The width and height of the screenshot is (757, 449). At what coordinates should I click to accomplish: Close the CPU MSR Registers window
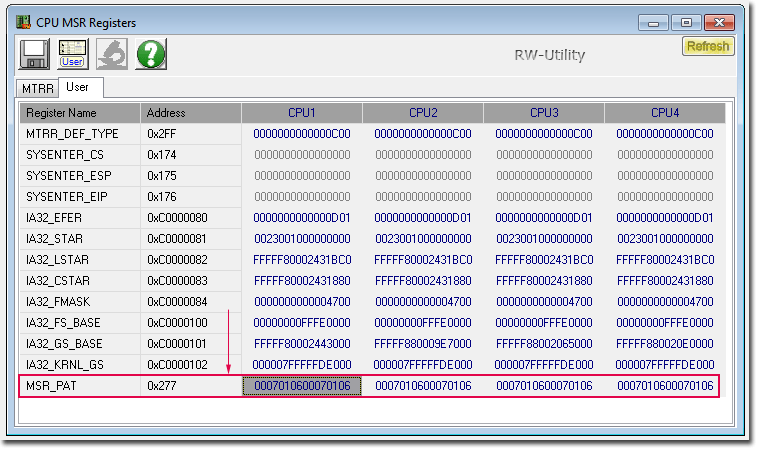[x=719, y=23]
